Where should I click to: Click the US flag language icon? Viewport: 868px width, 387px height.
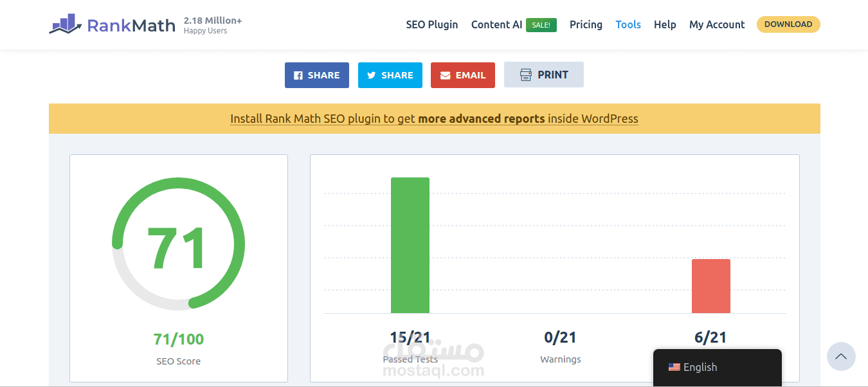pyautogui.click(x=674, y=367)
